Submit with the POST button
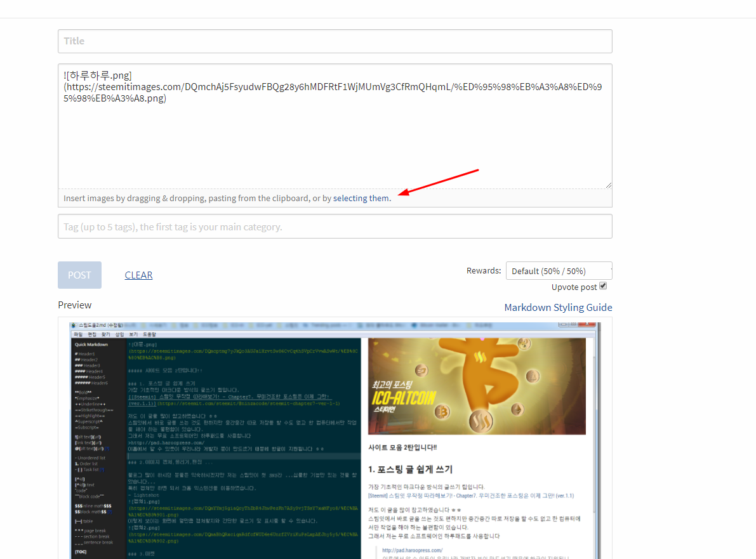 pyautogui.click(x=79, y=275)
